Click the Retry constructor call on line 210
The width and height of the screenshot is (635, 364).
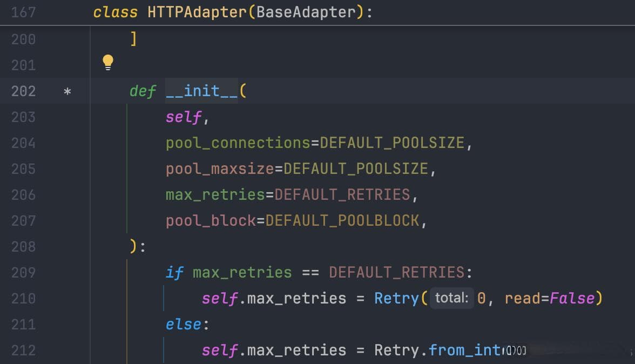click(x=396, y=299)
